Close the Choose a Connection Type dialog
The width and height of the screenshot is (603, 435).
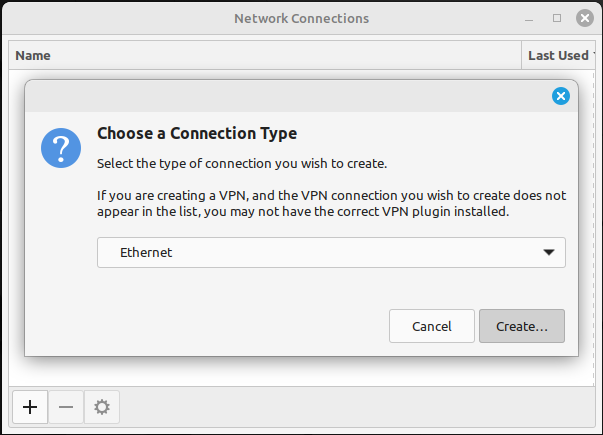point(561,96)
